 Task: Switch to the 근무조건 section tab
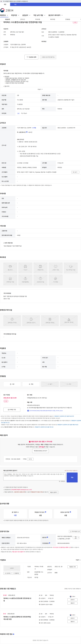click(x=22, y=19)
